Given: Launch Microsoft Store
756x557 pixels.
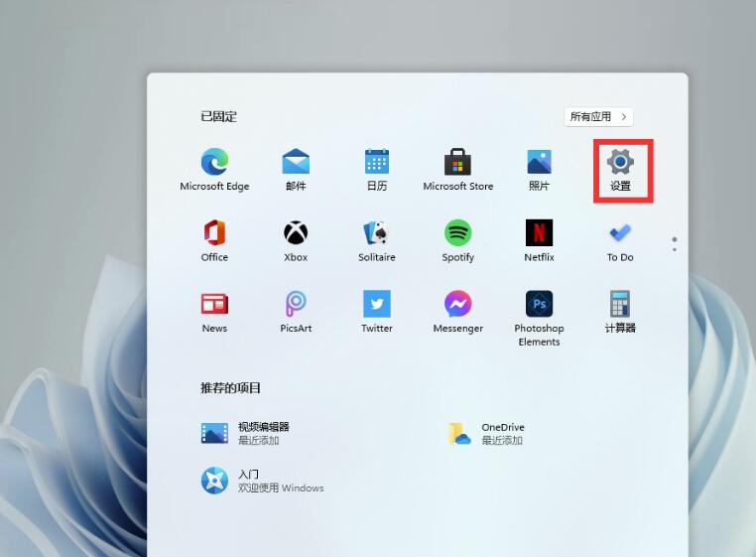Looking at the screenshot, I should (458, 170).
